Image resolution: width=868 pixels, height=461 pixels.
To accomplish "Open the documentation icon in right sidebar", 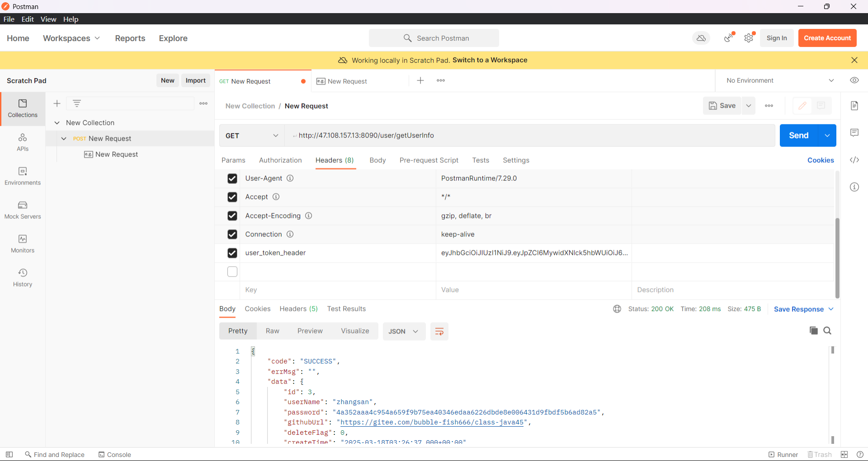I will click(854, 106).
